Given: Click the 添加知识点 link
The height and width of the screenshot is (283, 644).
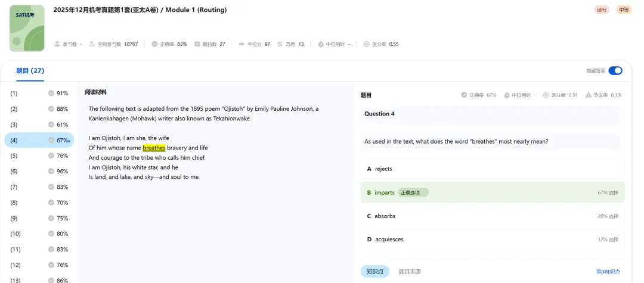Looking at the screenshot, I should click(x=608, y=271).
